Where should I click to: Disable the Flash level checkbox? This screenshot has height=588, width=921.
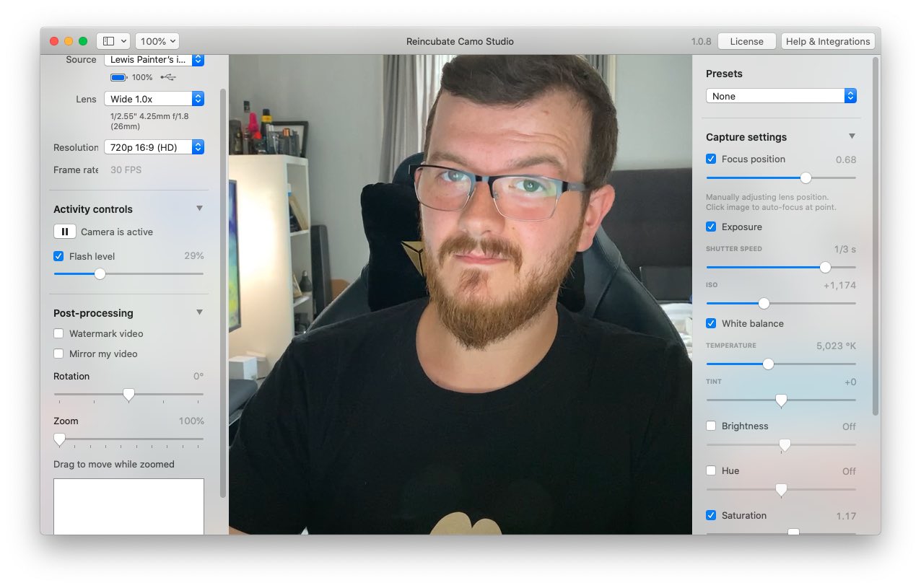tap(58, 256)
